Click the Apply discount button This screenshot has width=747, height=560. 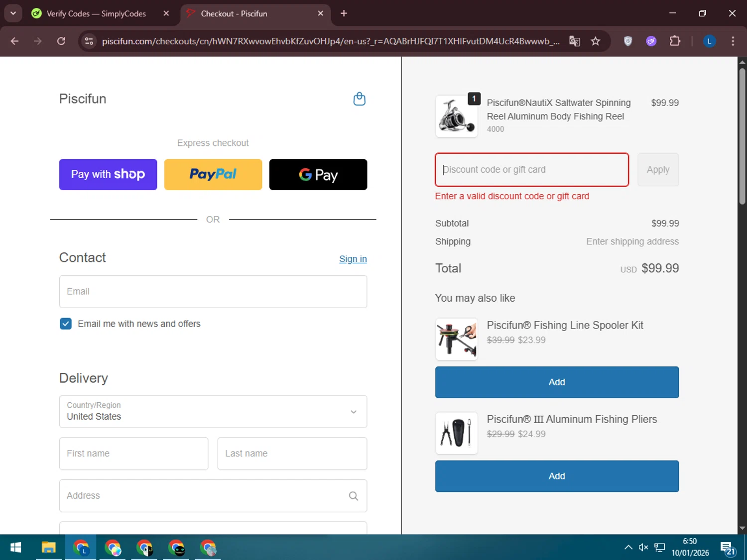click(658, 170)
